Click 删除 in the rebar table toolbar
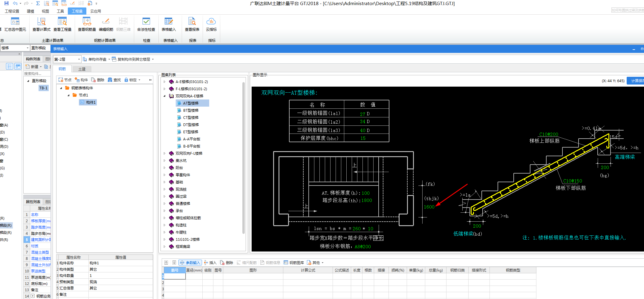This screenshot has width=644, height=299. 227,263
